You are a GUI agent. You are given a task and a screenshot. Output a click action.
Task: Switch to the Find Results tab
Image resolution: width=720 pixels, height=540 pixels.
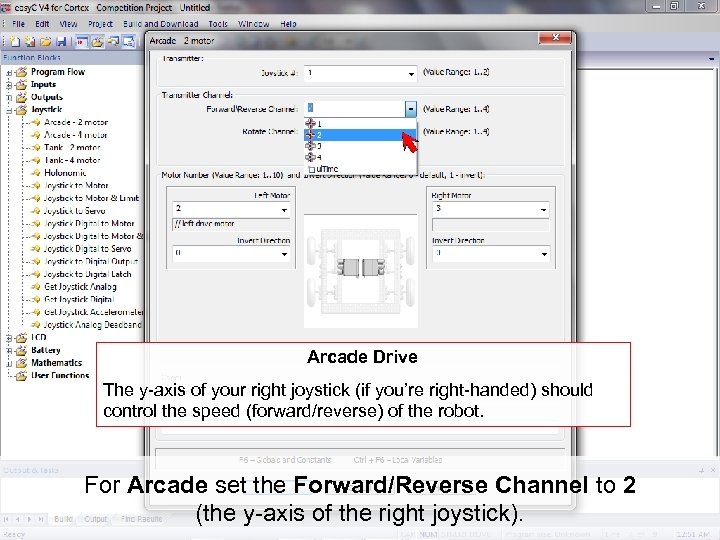[141, 519]
